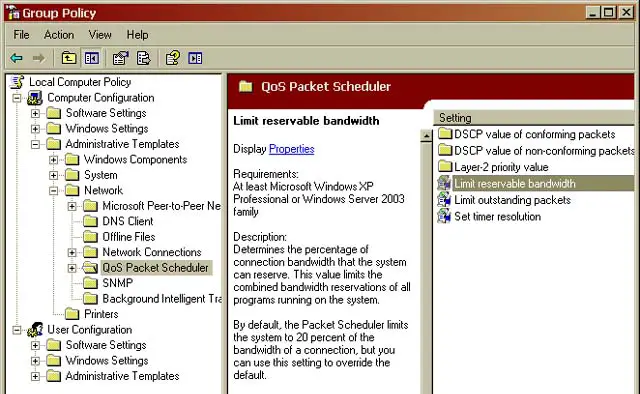
Task: Click folder icon for DSCP value of non-conforming packets
Action: point(445,150)
